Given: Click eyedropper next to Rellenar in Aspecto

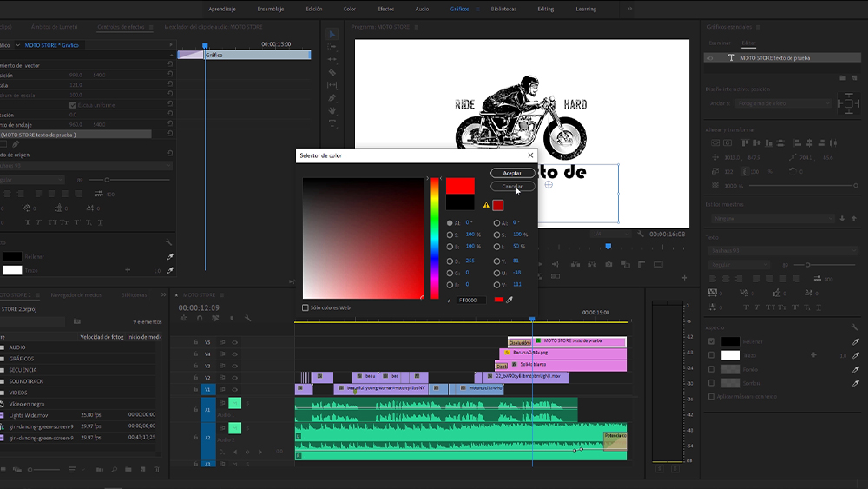Looking at the screenshot, I should (856, 341).
